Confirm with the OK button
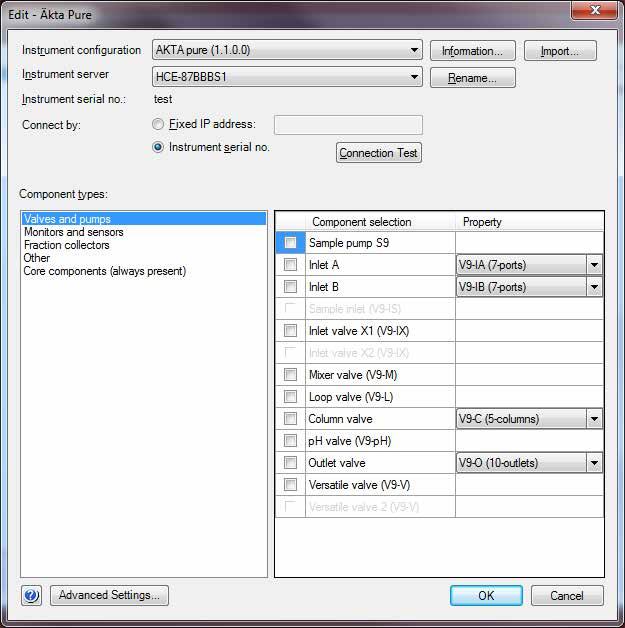Image resolution: width=625 pixels, height=628 pixels. click(x=486, y=596)
